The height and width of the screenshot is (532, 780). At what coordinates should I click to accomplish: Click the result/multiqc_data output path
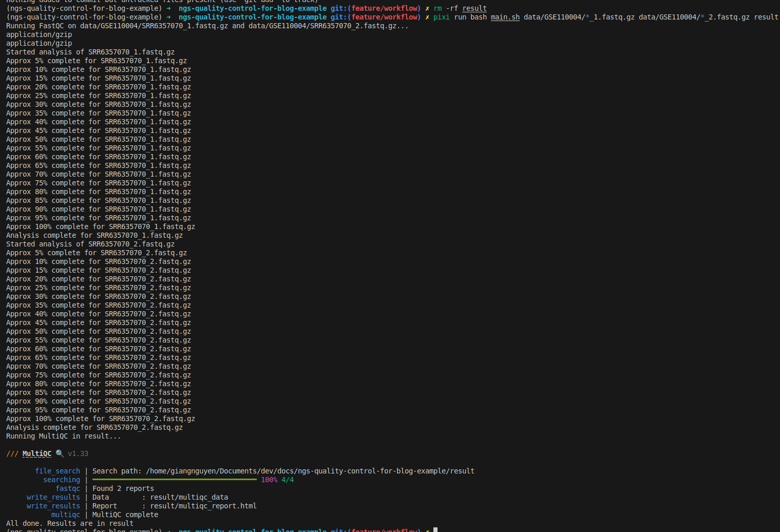tap(189, 497)
